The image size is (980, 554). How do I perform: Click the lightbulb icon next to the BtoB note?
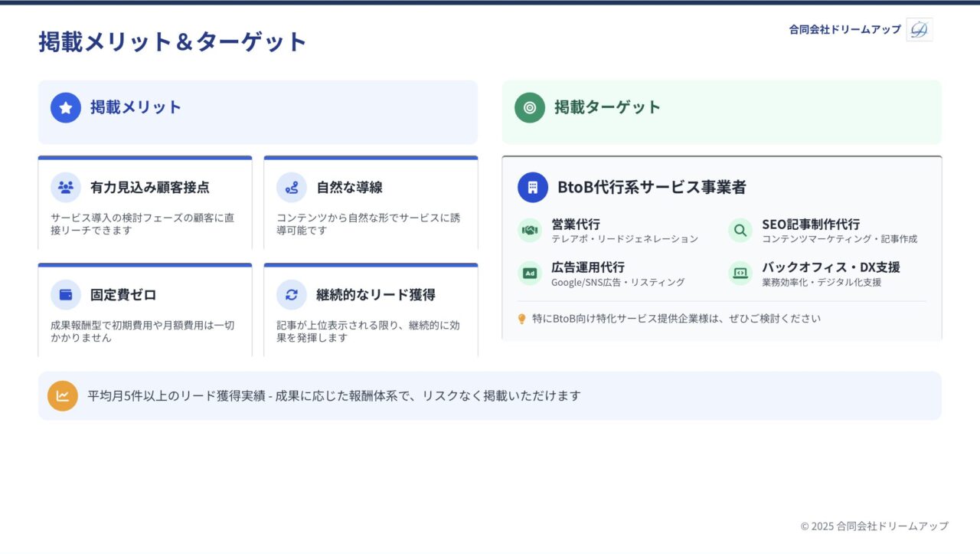pos(522,319)
